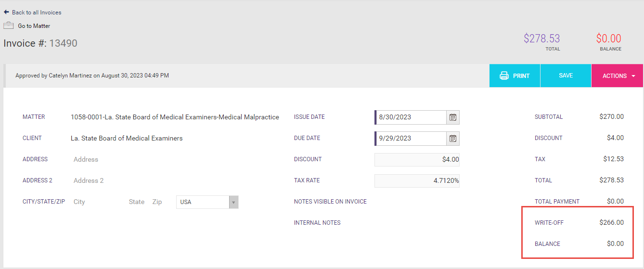Click the Notes Visible on Invoice label
644x269 pixels.
pyautogui.click(x=330, y=202)
